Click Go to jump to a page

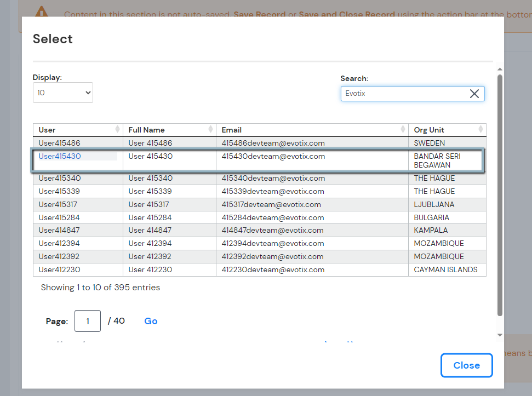click(151, 321)
